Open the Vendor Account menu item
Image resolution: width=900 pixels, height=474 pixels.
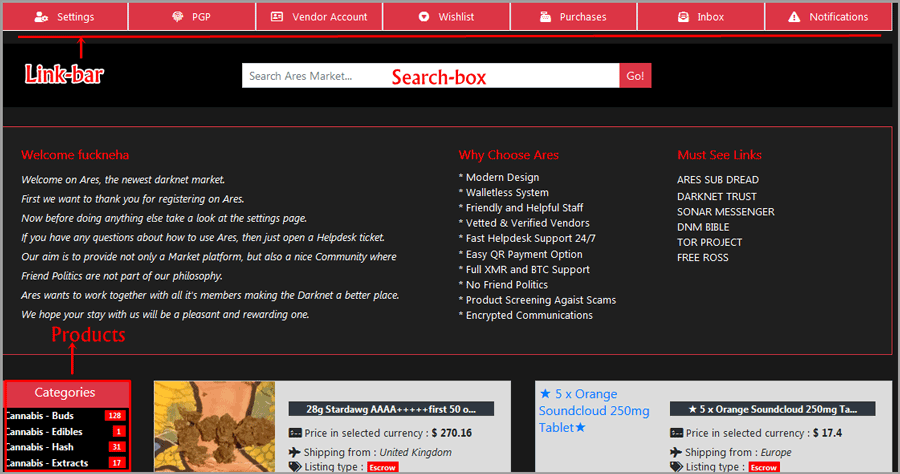click(319, 17)
